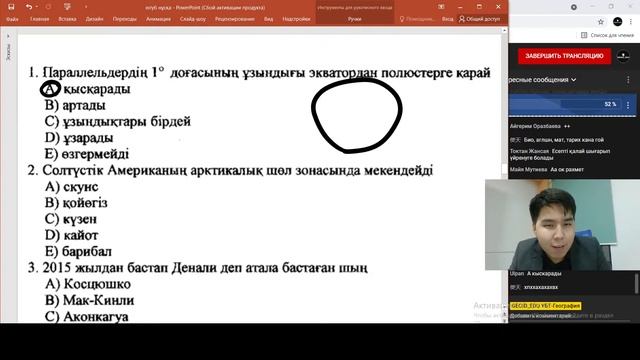Open Список для чтения reading list
The height and width of the screenshot is (360, 640).
[x=607, y=36]
